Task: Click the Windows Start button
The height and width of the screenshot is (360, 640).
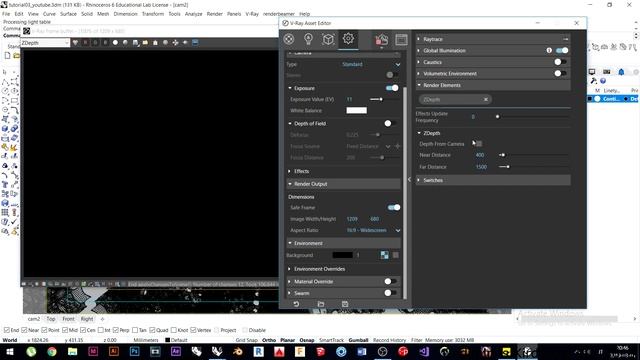Action: (10, 351)
